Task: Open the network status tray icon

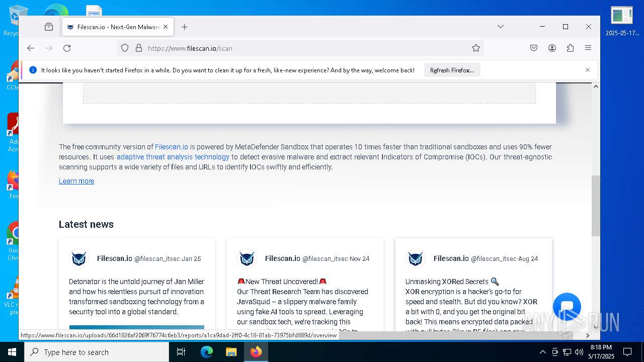Action: point(567,352)
